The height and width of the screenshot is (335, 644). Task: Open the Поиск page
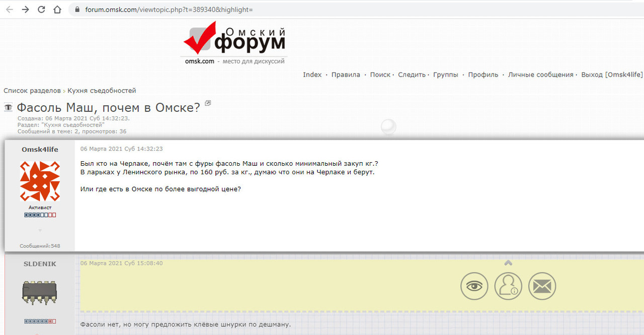pyautogui.click(x=380, y=75)
